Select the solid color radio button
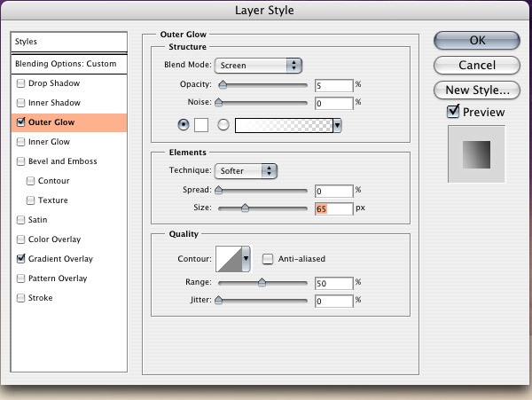The image size is (532, 400). click(184, 125)
